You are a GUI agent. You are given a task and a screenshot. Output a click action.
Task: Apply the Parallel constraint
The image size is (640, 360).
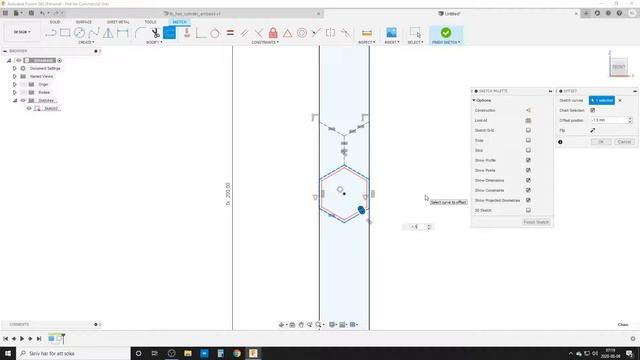coord(244,33)
